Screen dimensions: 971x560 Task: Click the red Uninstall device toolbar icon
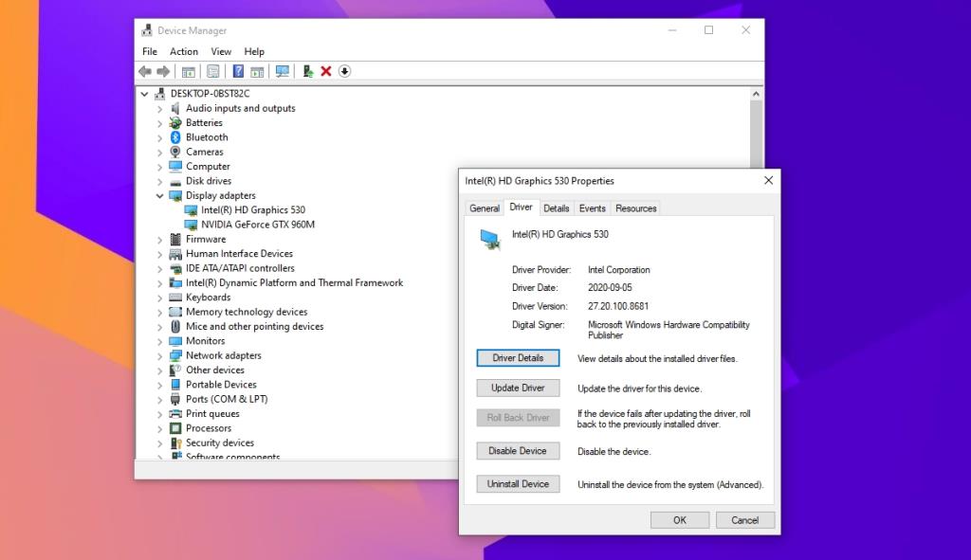325,71
